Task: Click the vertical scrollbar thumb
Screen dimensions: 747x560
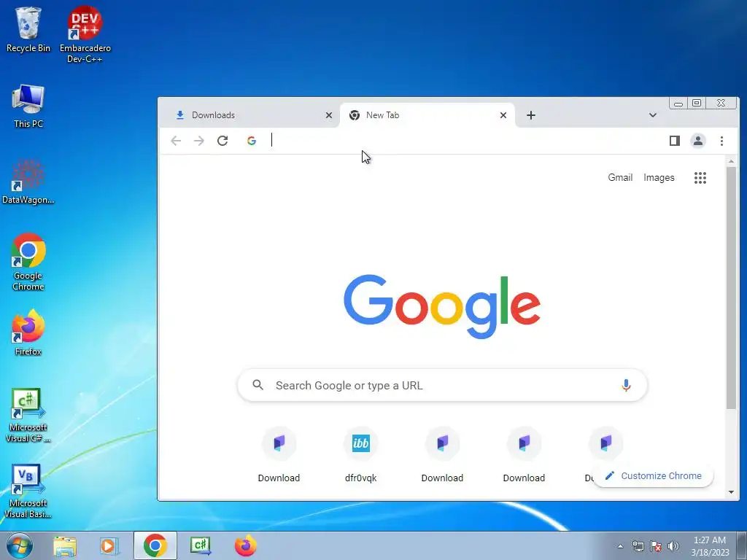Action: pyautogui.click(x=731, y=287)
